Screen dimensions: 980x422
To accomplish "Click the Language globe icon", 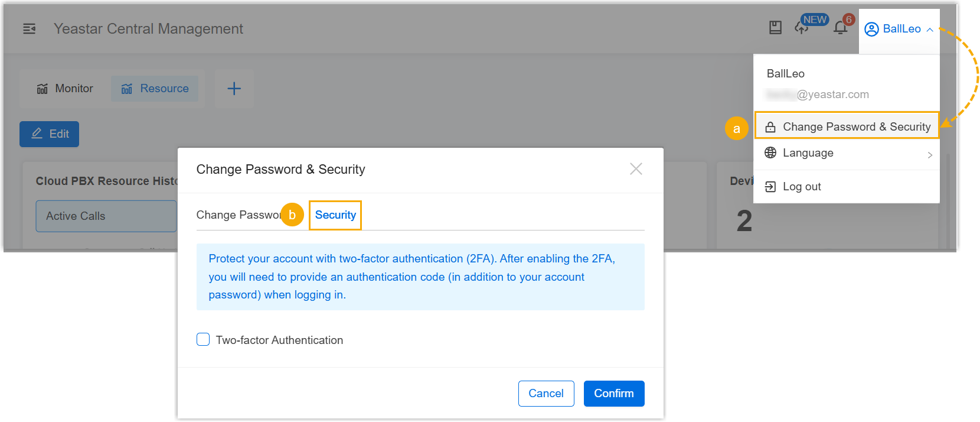I will coord(770,152).
